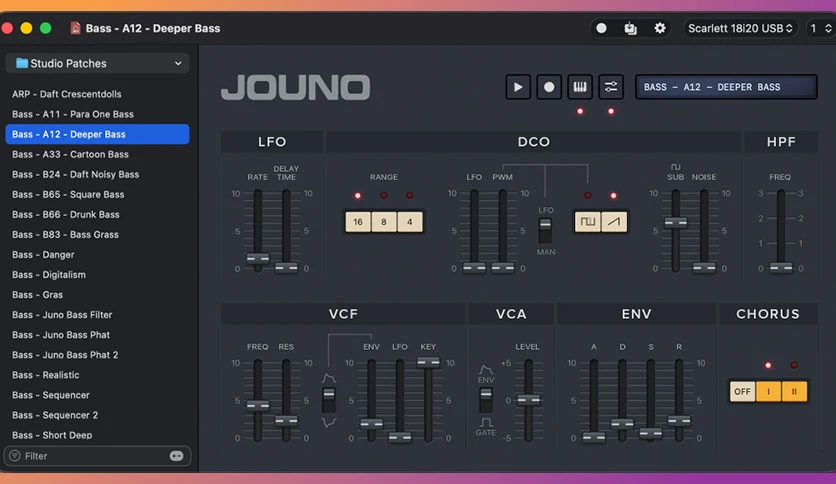Click the DCO PWM slider handle
The width and height of the screenshot is (836, 484).
tap(503, 268)
